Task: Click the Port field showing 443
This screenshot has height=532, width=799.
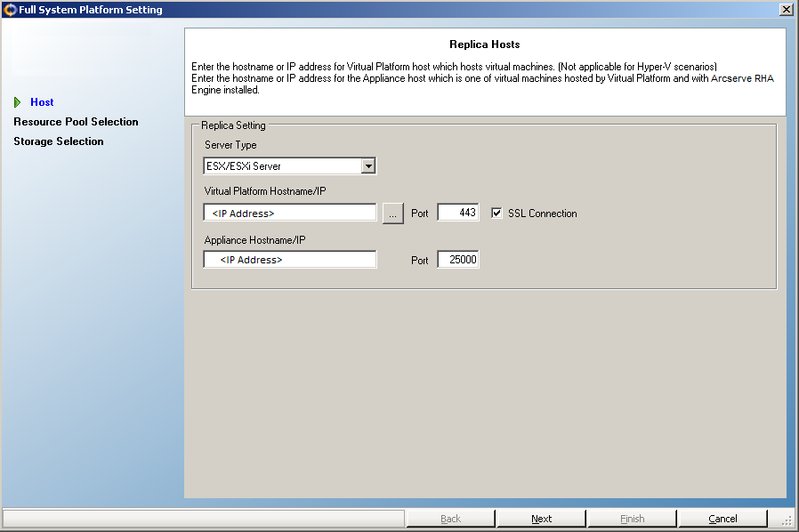Action: coord(458,213)
